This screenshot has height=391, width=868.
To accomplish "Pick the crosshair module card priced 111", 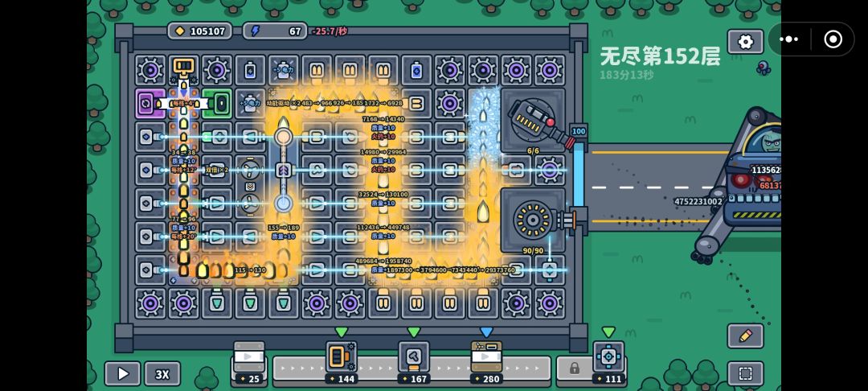I will (608, 363).
